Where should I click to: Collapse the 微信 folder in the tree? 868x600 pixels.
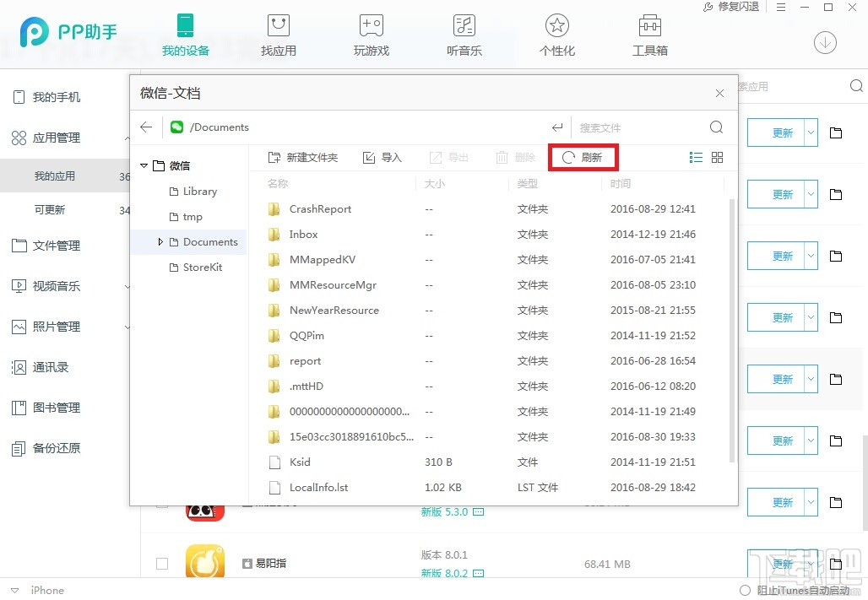click(144, 165)
